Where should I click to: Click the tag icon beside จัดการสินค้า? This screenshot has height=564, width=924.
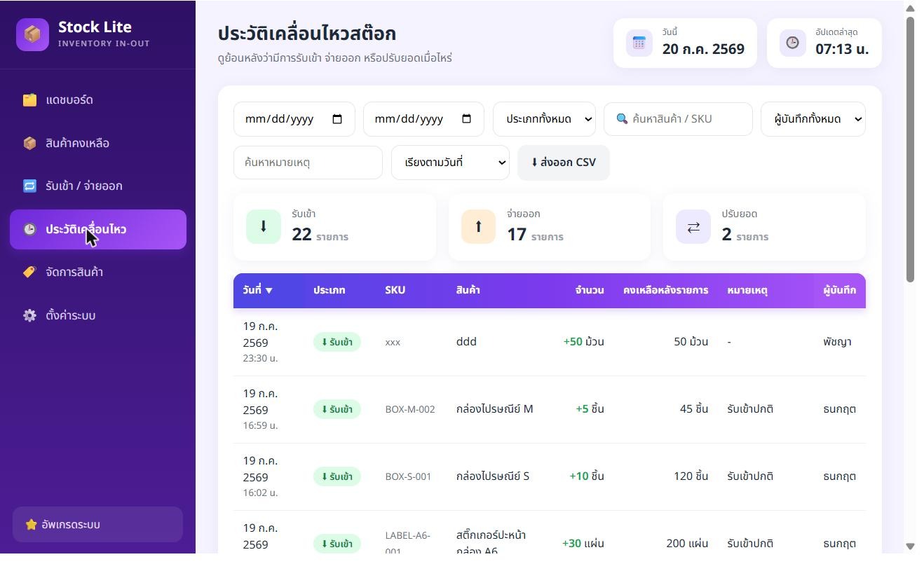pos(29,272)
